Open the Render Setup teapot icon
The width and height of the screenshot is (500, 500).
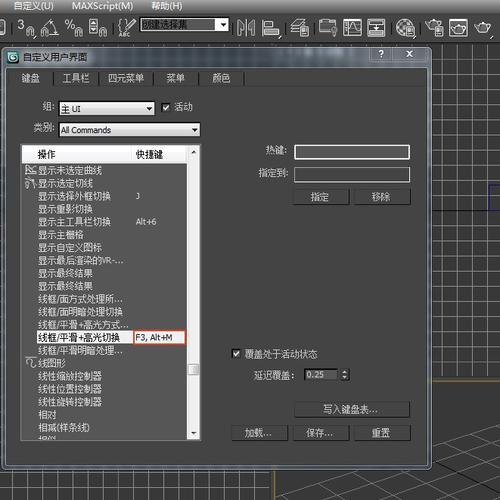click(434, 27)
